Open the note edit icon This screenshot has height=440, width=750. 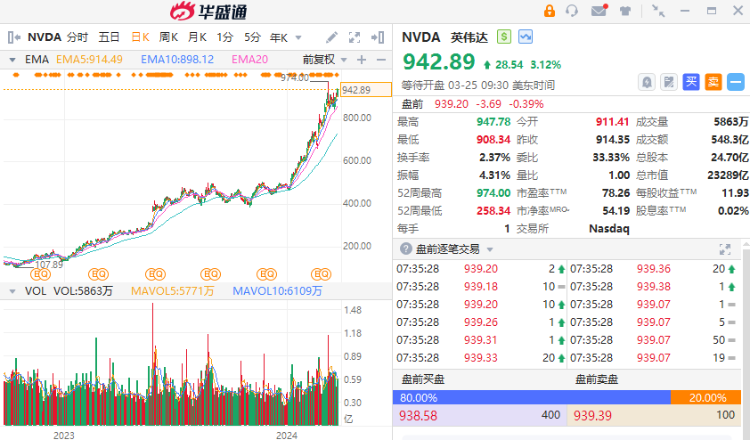tap(669, 82)
